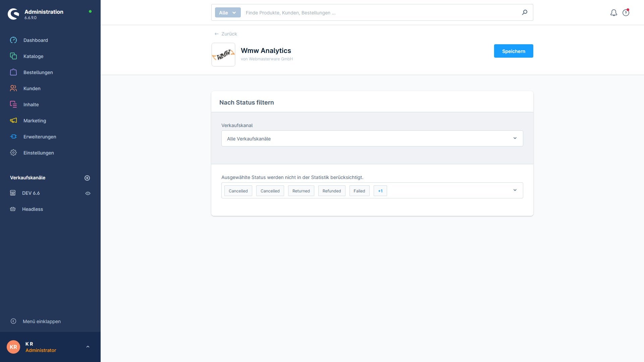
Task: Click the Nach Status filtern card title
Action: click(x=247, y=103)
